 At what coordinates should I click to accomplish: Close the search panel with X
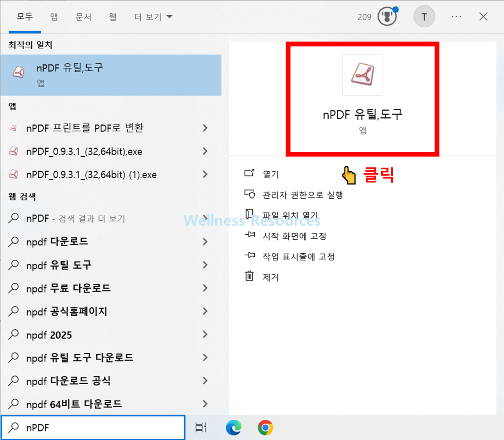pyautogui.click(x=483, y=17)
